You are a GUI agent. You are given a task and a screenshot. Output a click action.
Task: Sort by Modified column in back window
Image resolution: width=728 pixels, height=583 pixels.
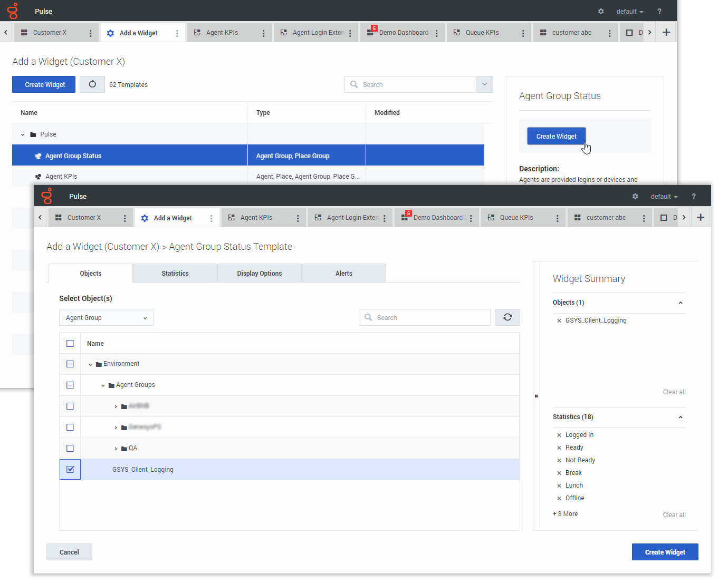tap(387, 112)
